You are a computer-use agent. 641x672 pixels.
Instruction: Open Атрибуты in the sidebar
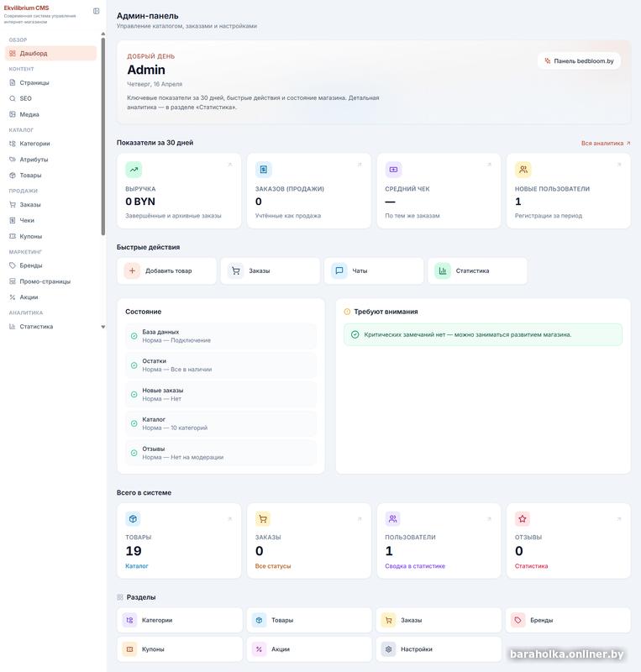coord(50,160)
